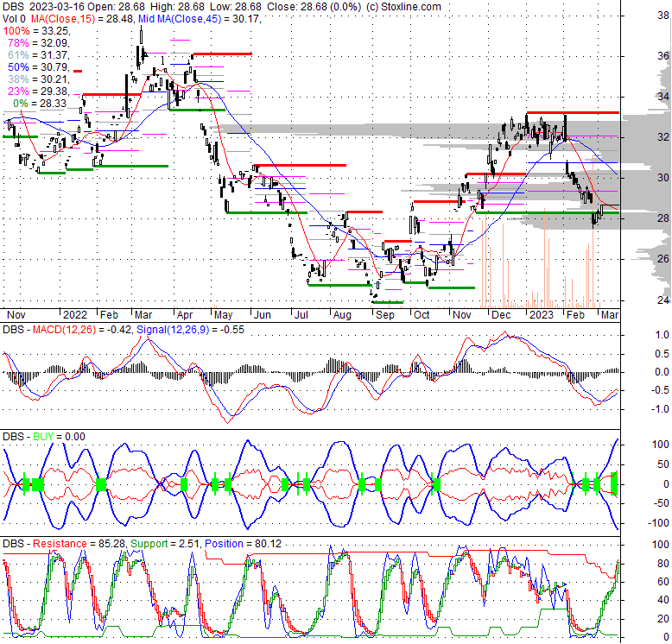The image size is (672, 644).
Task: Click the 'Oct' month label on the time axis
Action: click(422, 315)
